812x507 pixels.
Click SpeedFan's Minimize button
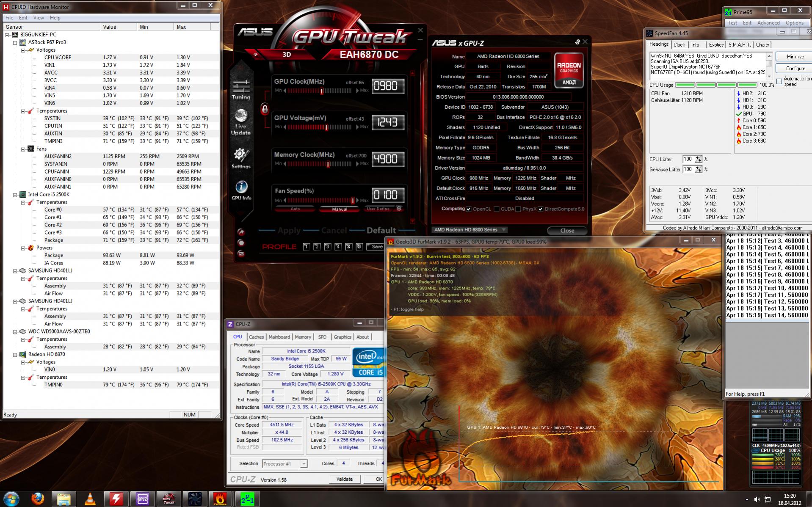click(x=795, y=57)
